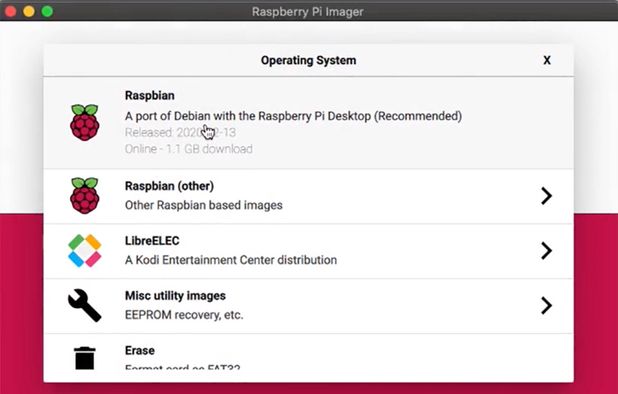
Task: Click the Raspbian raspberry logo icon
Action: click(85, 123)
